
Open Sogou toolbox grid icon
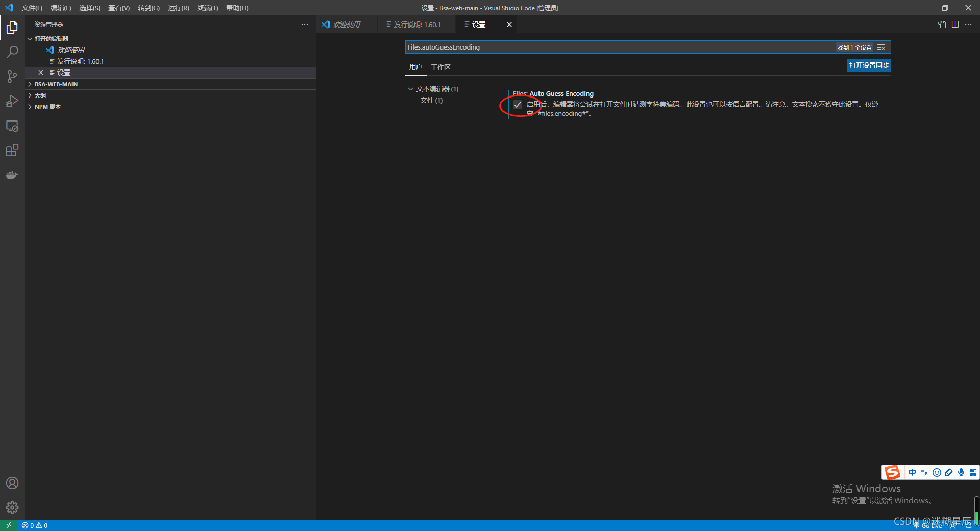pos(973,472)
